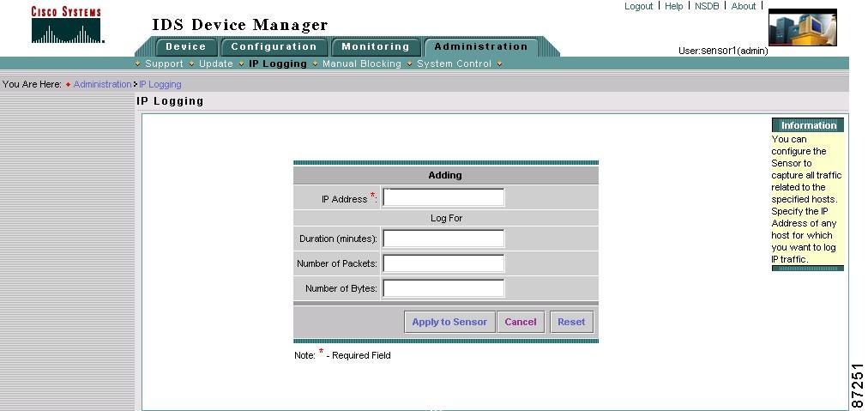Image resolution: width=868 pixels, height=411 pixels.
Task: Click the "Adding" form title
Action: 445,175
